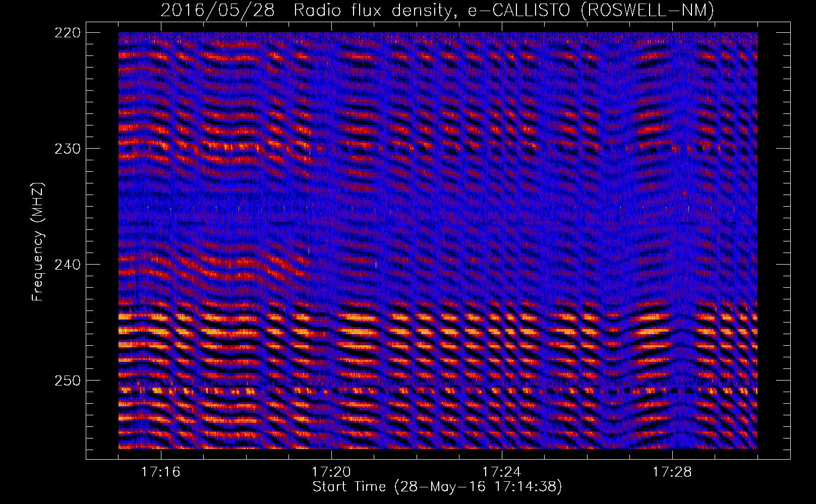Screen dimensions: 816x504
Task: Click the 17:16 time tick label
Action: tap(161, 472)
